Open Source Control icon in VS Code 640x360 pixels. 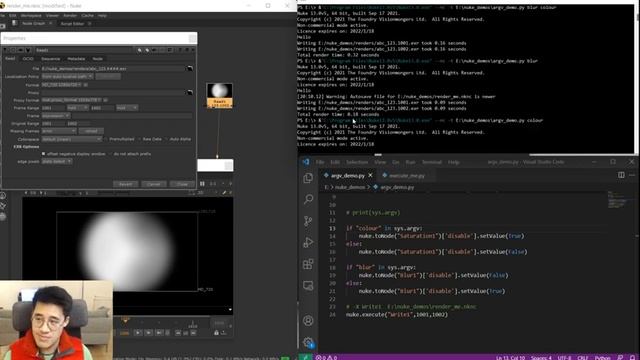(x=308, y=221)
